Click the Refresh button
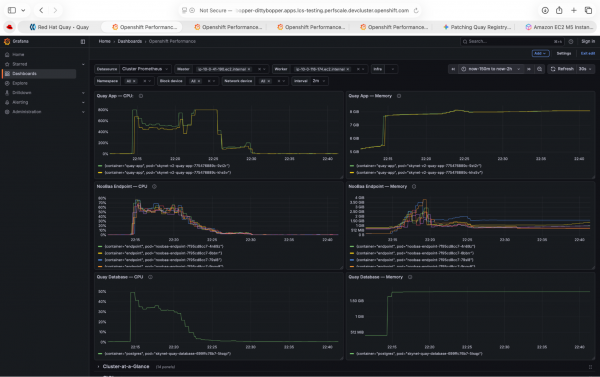The image size is (600, 377). [562, 69]
